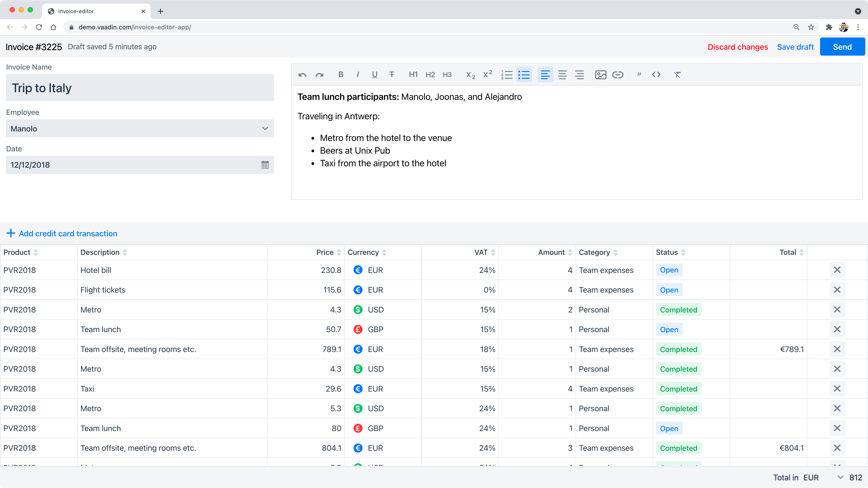Toggle H3 heading style
This screenshot has width=868, height=488.
pos(447,75)
